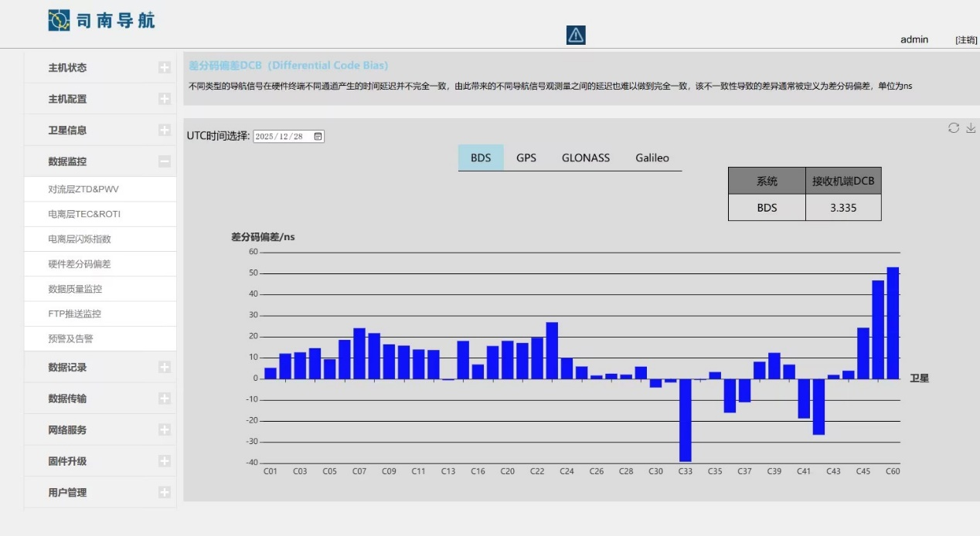
Task: Switch to the GPS tab
Action: coord(526,158)
